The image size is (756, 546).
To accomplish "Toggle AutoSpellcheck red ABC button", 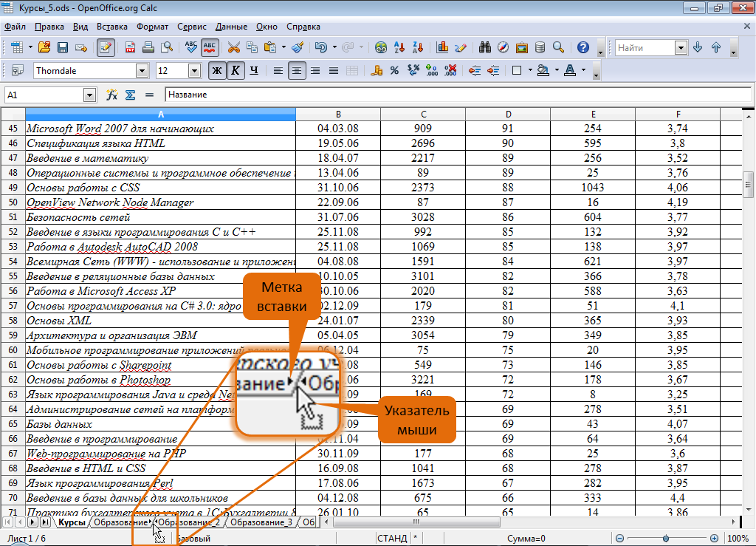I will point(210,48).
